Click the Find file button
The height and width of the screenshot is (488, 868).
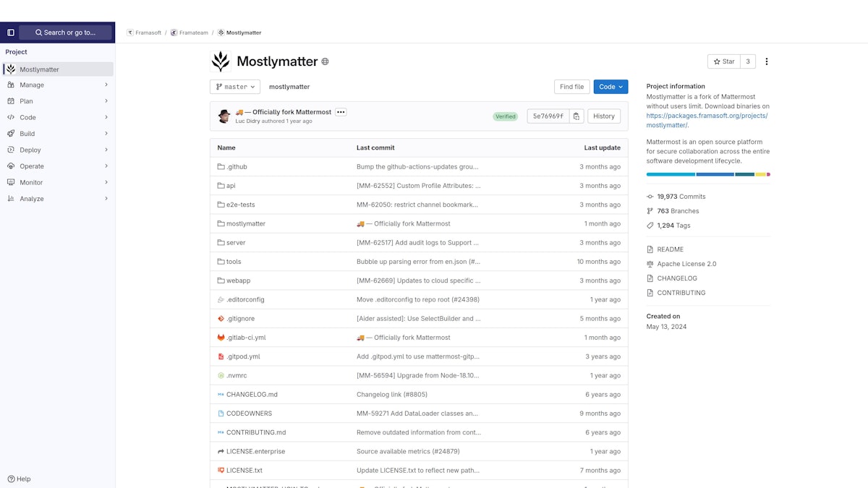click(571, 86)
